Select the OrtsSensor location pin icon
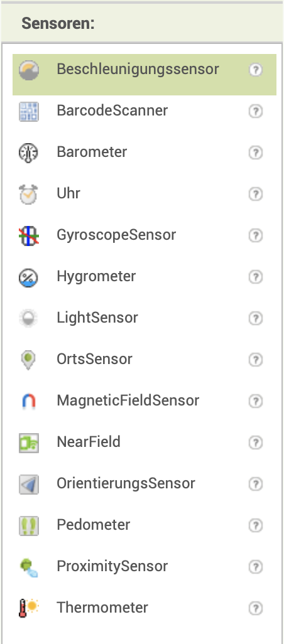Screen dimensions: 284x644 (29, 360)
